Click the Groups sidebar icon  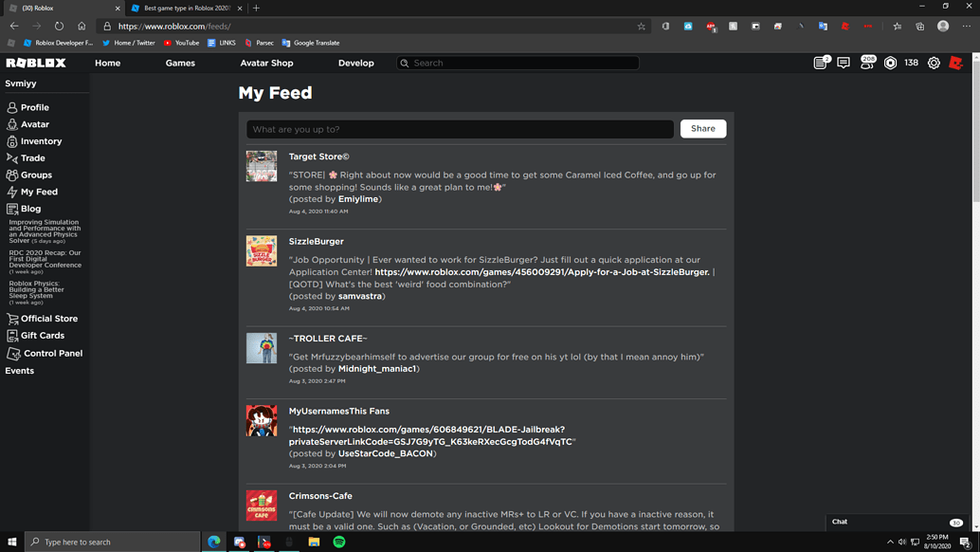click(12, 175)
